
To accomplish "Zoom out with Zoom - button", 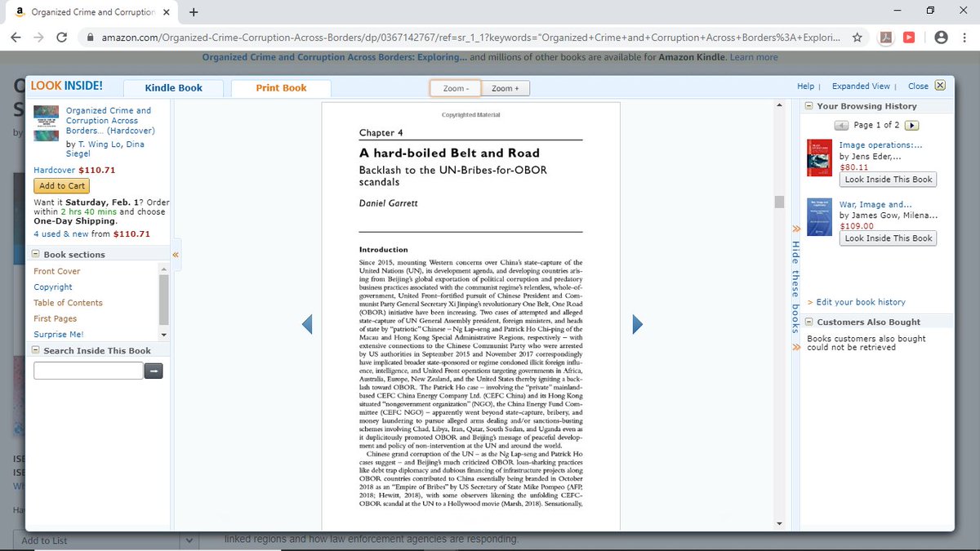I will pos(456,88).
